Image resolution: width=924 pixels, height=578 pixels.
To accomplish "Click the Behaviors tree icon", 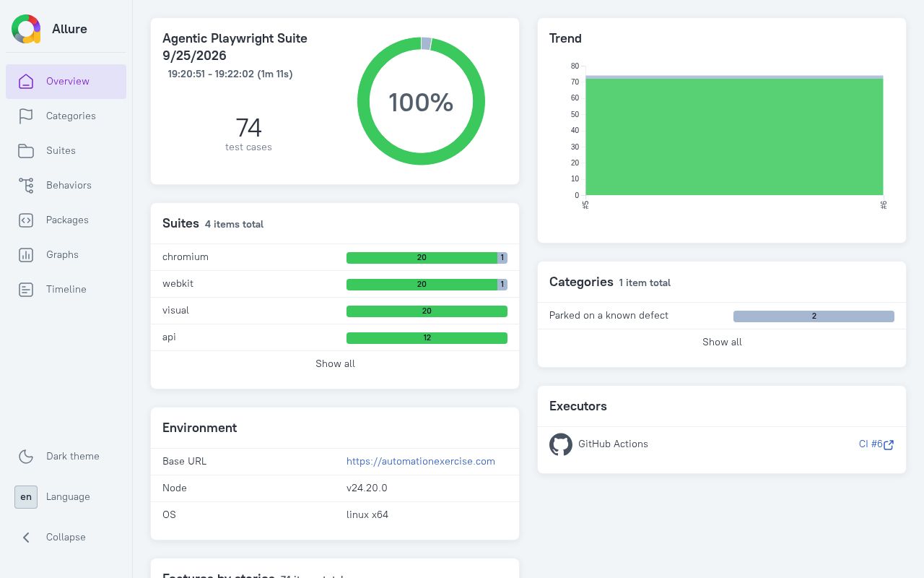I will [26, 185].
